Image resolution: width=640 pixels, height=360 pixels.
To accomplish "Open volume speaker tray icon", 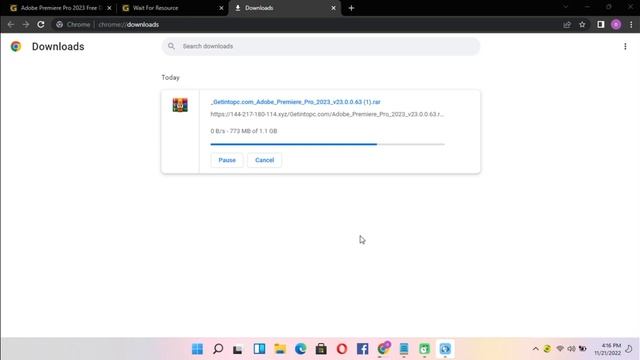I will [x=571, y=349].
